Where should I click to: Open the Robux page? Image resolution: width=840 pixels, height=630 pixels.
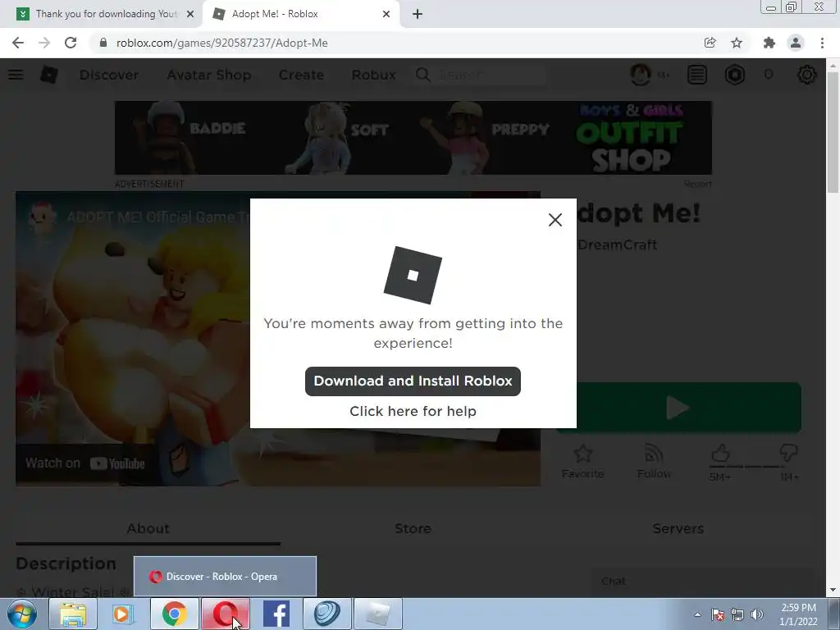coord(373,75)
